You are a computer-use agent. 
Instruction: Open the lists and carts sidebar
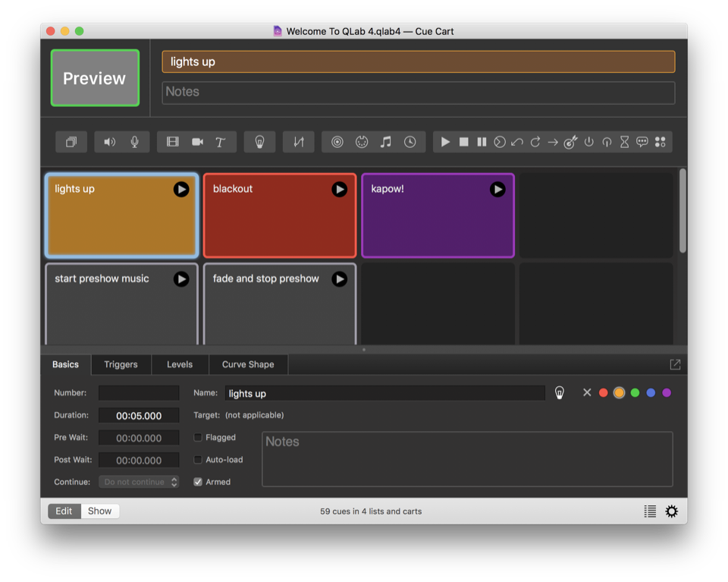[650, 511]
